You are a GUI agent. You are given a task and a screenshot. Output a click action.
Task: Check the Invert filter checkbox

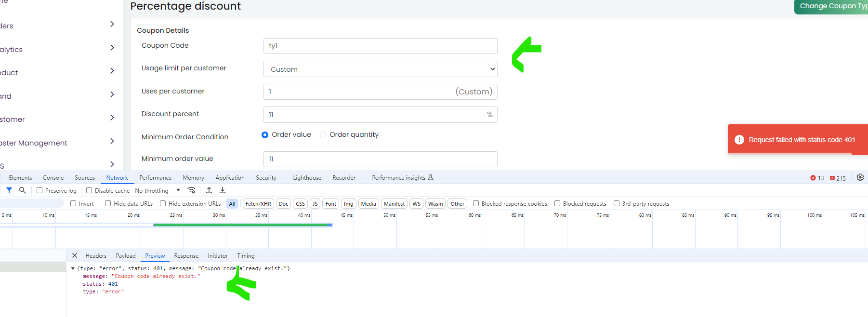tap(73, 203)
